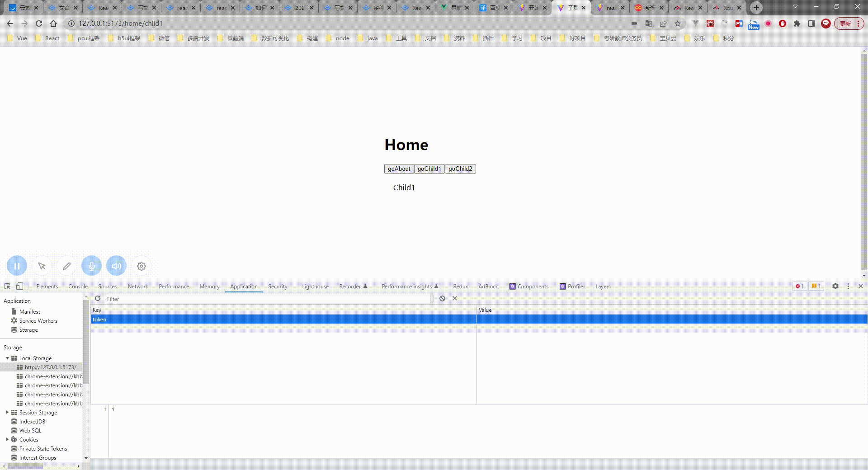Screen dimensions: 868x470
Task: Open the tab search dropdown
Action: 795,7
